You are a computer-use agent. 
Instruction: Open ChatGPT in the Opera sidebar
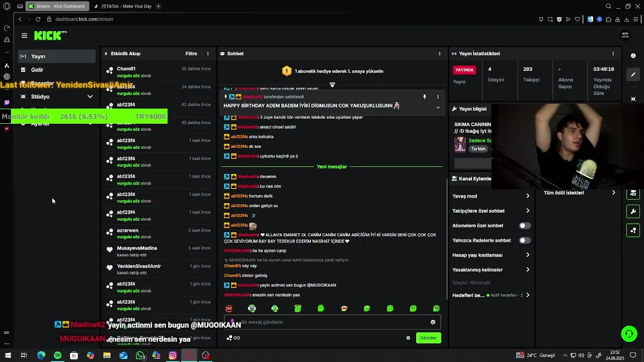click(x=7, y=77)
